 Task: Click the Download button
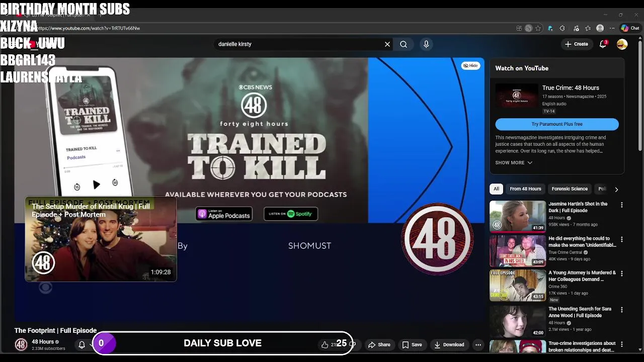point(449,345)
